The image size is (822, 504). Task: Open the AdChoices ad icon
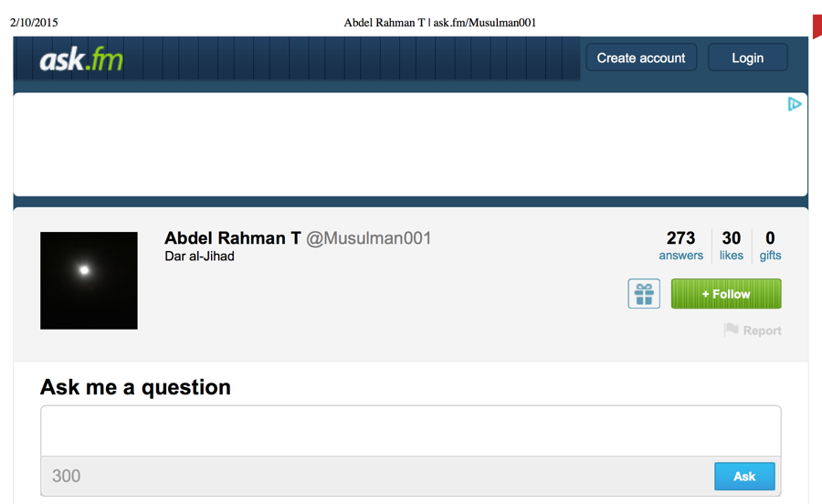(x=795, y=104)
